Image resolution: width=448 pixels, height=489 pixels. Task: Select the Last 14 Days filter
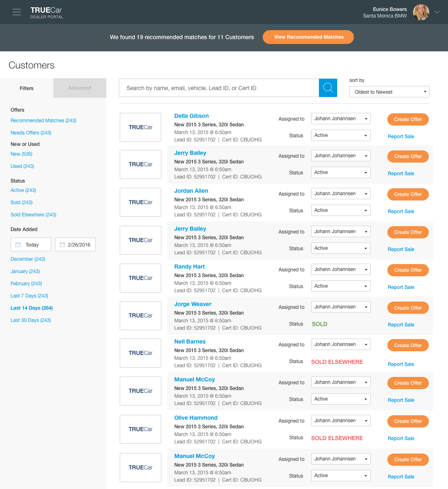coord(31,308)
